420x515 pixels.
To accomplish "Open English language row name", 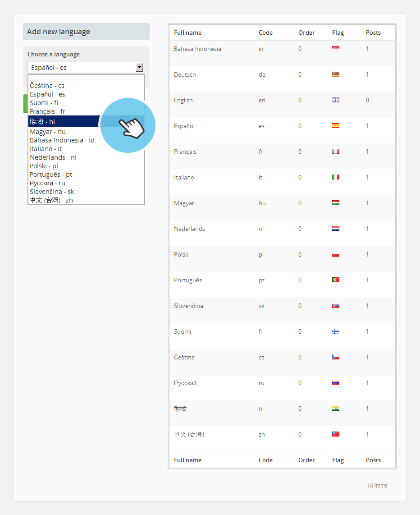I will point(183,100).
